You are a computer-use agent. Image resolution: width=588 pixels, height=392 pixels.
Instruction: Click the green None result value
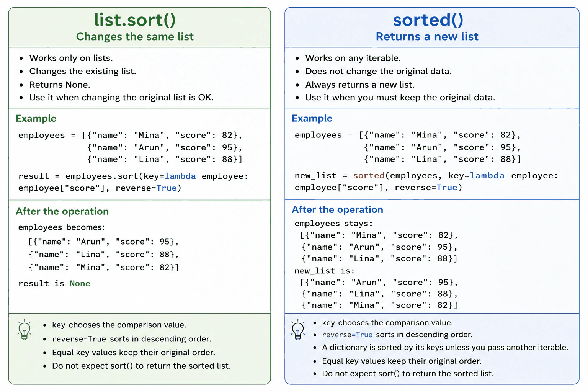(x=80, y=283)
